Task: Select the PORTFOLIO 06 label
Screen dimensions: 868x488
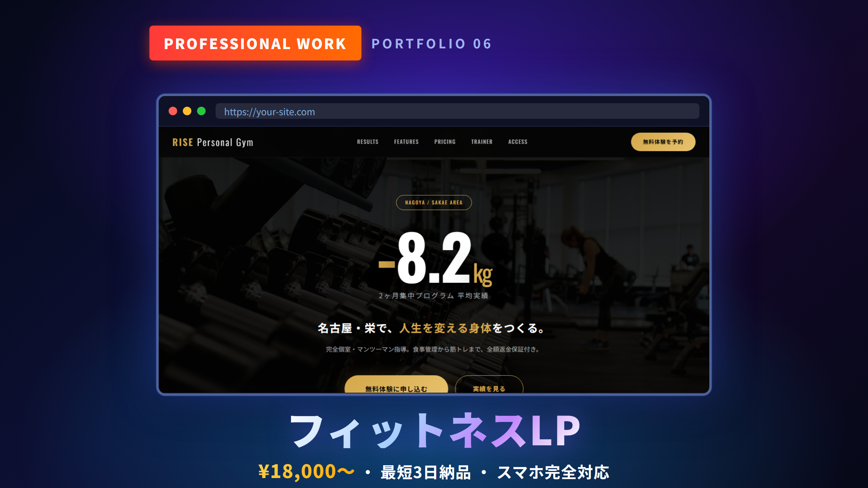Action: click(x=432, y=44)
